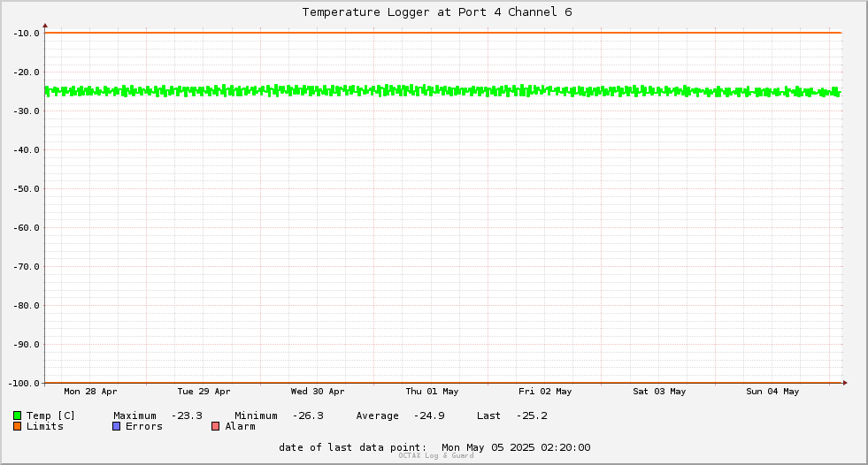
Task: Click the 'Temp [C]' legend label
Action: tap(50, 415)
